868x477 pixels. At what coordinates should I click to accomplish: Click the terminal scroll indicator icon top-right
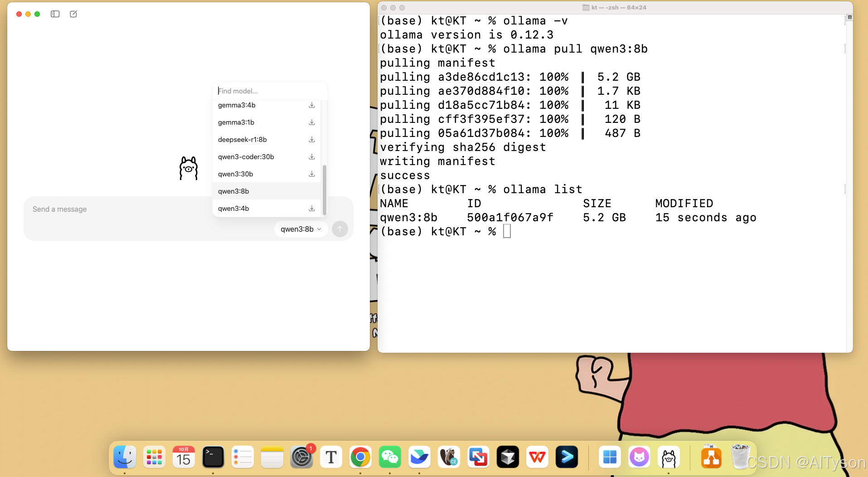click(x=850, y=17)
